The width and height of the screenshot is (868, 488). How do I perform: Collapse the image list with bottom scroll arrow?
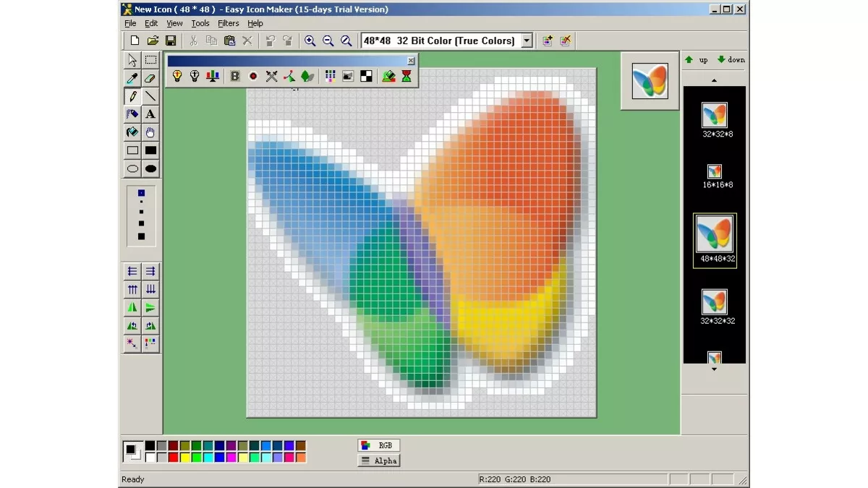[x=714, y=369]
